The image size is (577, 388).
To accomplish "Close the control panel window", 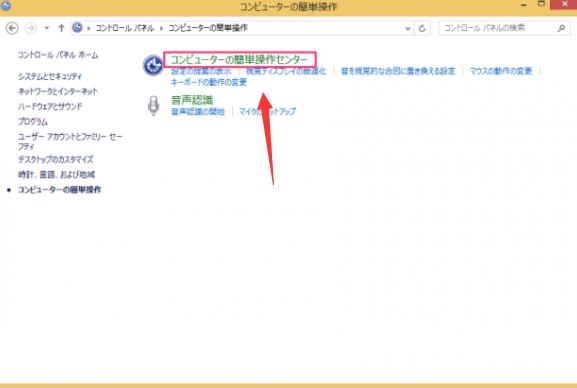I will 564,4.
